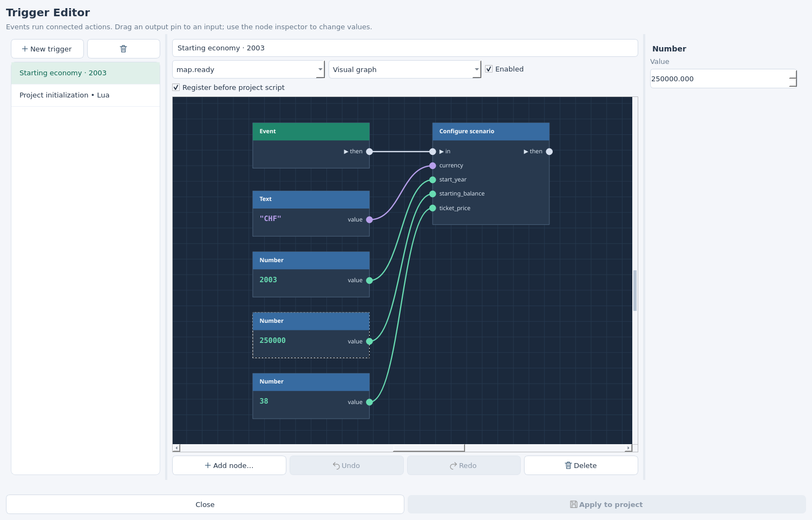The height and width of the screenshot is (520, 812).
Task: Click the Text node's value output pin
Action: (x=369, y=220)
